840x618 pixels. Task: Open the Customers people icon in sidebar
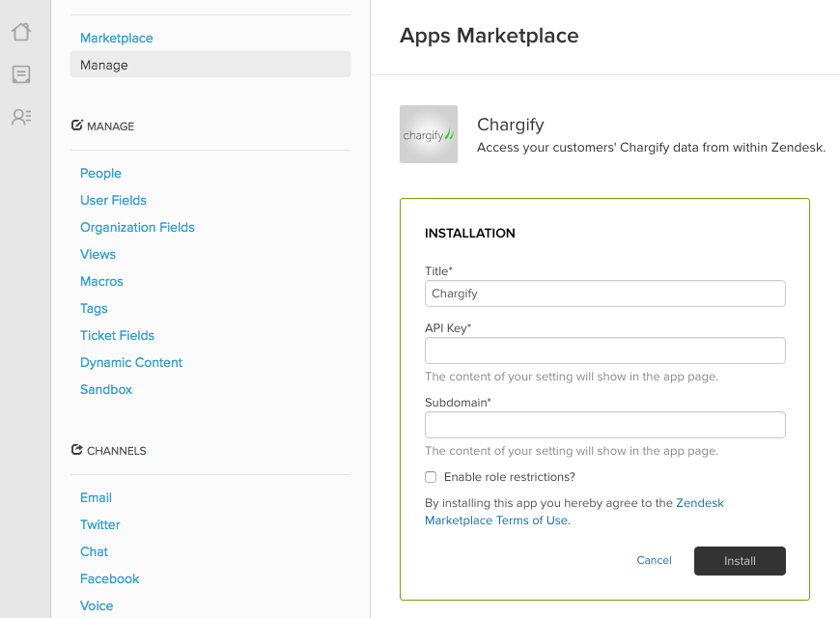click(x=21, y=117)
